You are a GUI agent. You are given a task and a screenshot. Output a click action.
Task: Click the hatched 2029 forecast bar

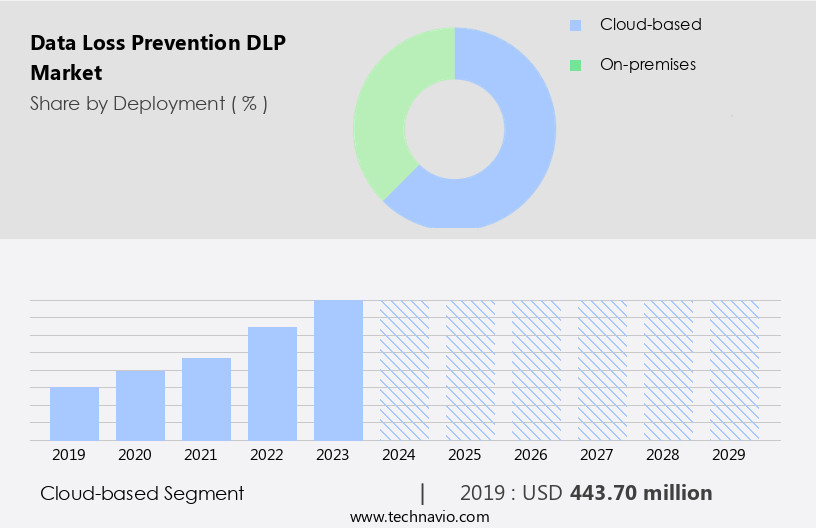point(734,370)
